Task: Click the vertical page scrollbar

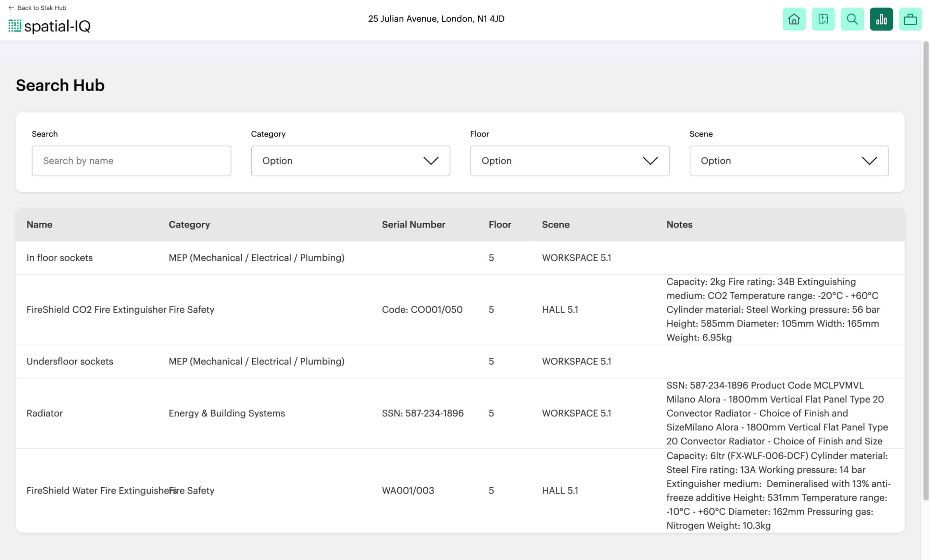Action: point(925,271)
